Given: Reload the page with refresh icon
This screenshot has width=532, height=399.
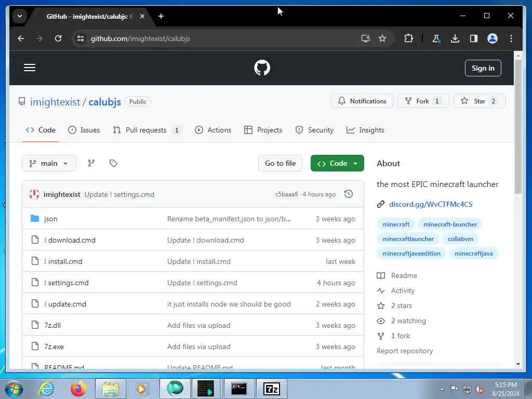Looking at the screenshot, I should [58, 38].
